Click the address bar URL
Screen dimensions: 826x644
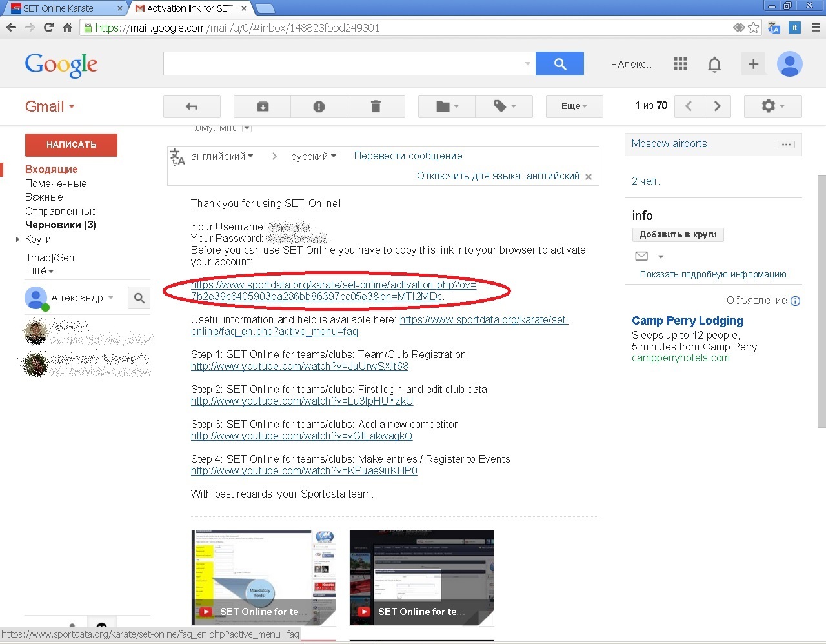point(237,28)
